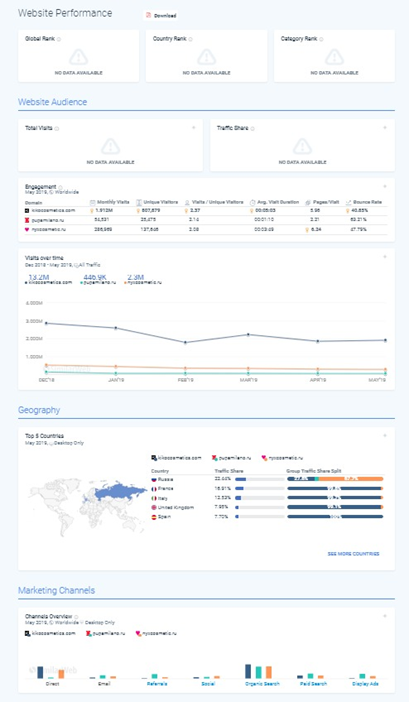This screenshot has height=702, width=409.
Task: Click info icon beside Country Rank
Action: 191,39
